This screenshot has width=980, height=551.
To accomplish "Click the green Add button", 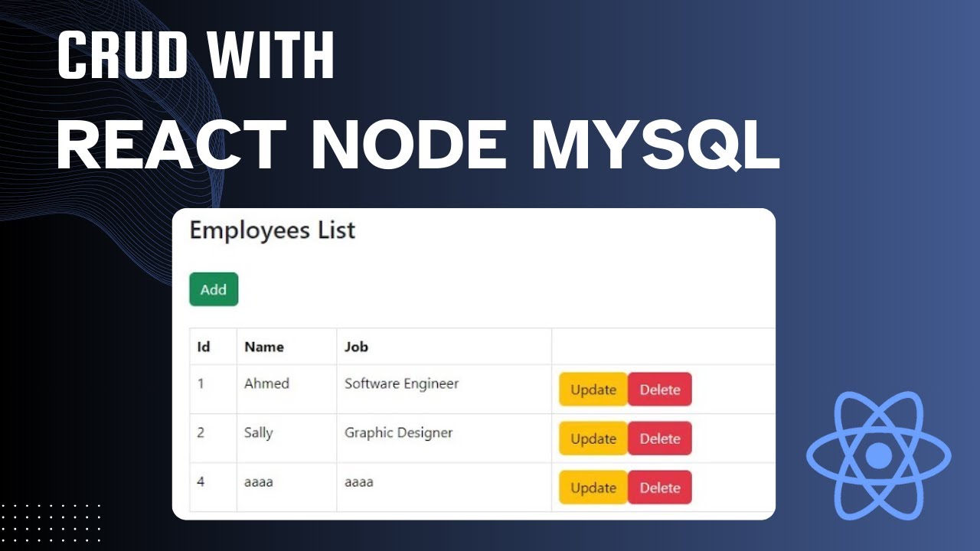I will click(214, 289).
